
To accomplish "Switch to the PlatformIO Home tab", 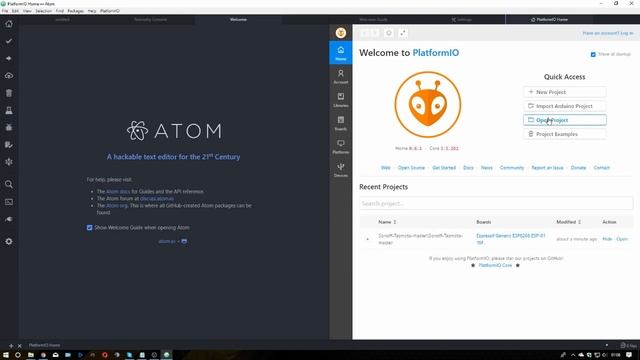I will click(549, 19).
